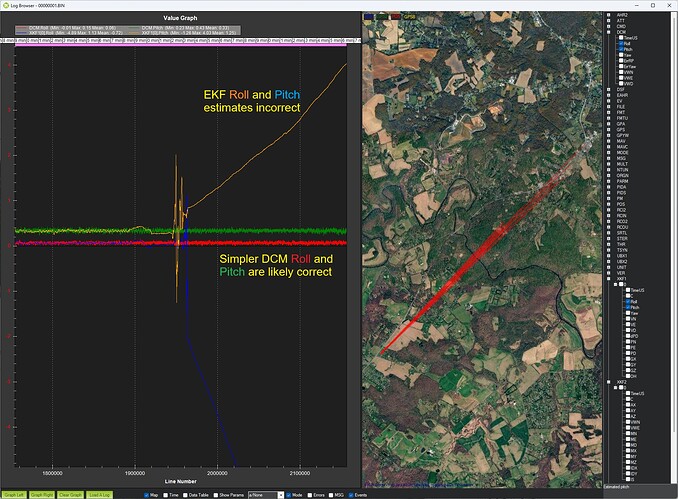The image size is (678, 499).
Task: Click the Log Browser title bar icon
Action: [6, 5]
